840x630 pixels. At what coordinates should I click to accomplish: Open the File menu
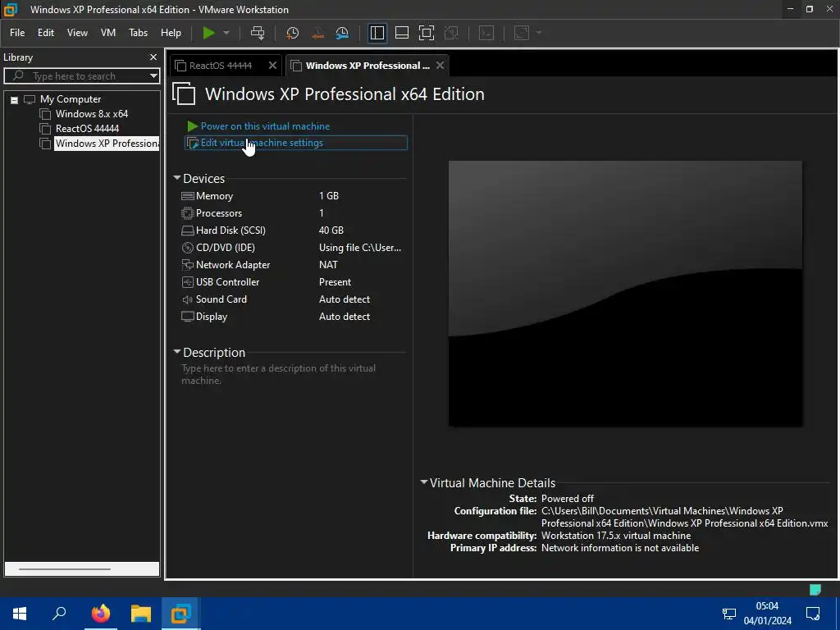pos(17,33)
